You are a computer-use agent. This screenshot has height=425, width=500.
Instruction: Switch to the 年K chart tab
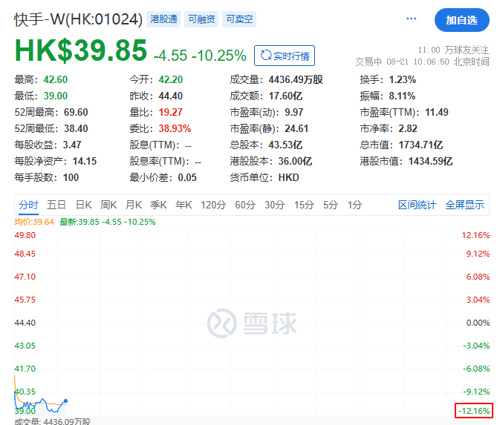[x=184, y=205]
